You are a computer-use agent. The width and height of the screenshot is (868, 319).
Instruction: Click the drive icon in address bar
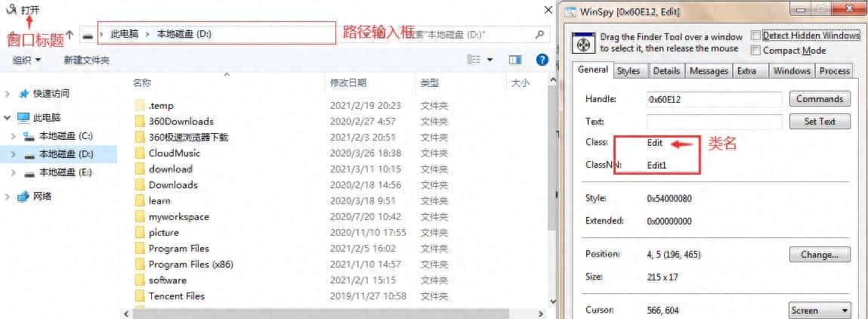click(88, 35)
